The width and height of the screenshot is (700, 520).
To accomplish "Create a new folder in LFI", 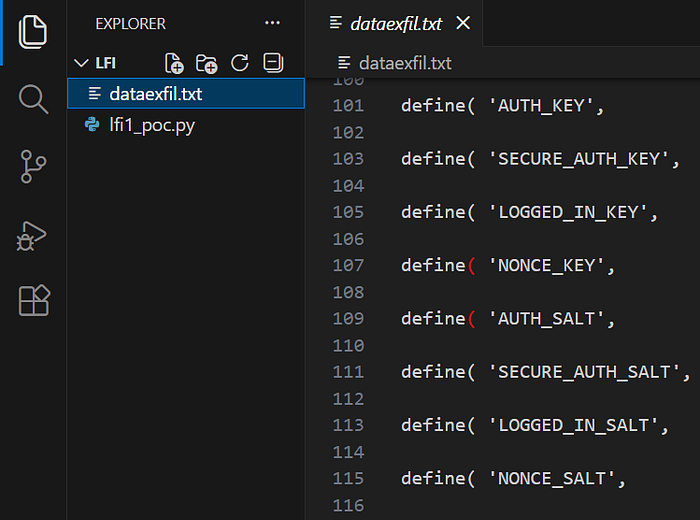I will (x=206, y=63).
